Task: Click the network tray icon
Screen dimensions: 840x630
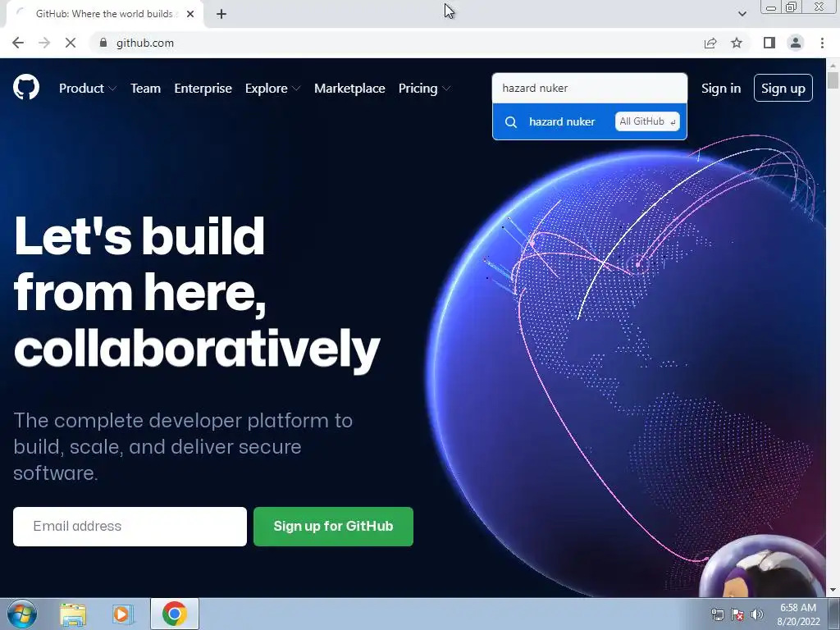Action: pyautogui.click(x=717, y=614)
